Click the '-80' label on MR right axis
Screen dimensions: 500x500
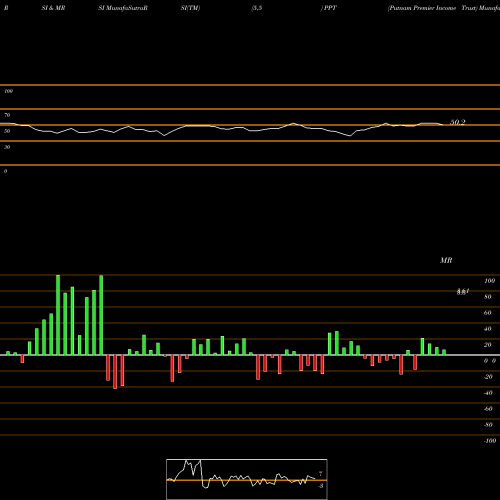488,425
